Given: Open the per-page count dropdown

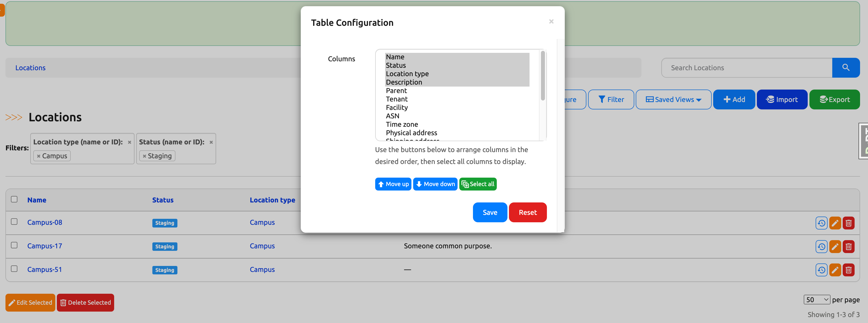Looking at the screenshot, I should pos(816,299).
